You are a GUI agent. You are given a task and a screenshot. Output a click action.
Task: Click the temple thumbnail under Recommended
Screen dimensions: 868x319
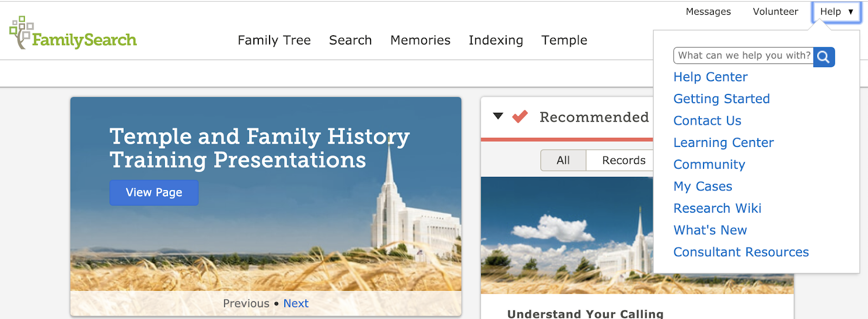pyautogui.click(x=567, y=235)
